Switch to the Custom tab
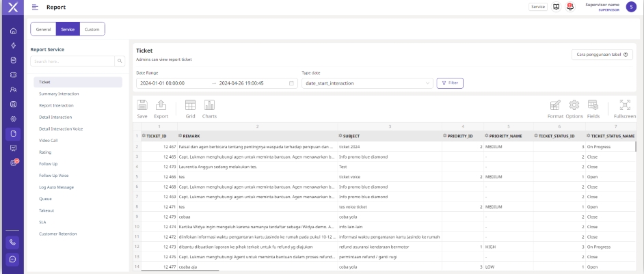The height and width of the screenshot is (274, 644). point(92,29)
